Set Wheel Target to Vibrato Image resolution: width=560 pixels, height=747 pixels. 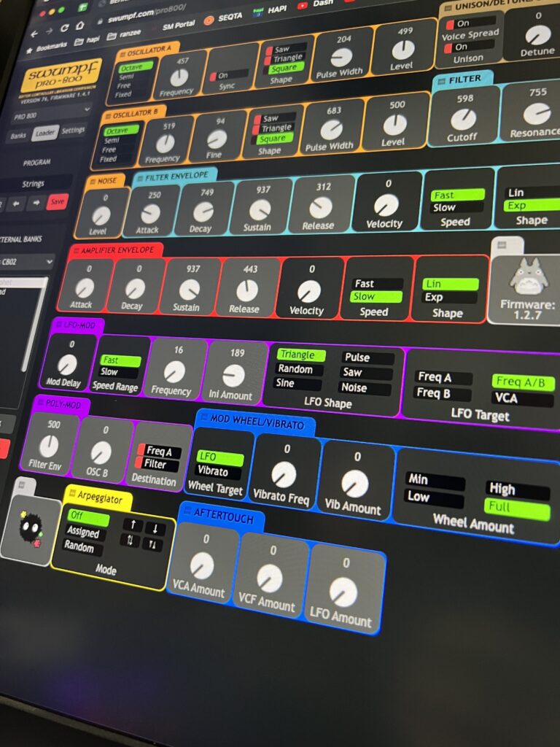point(219,472)
